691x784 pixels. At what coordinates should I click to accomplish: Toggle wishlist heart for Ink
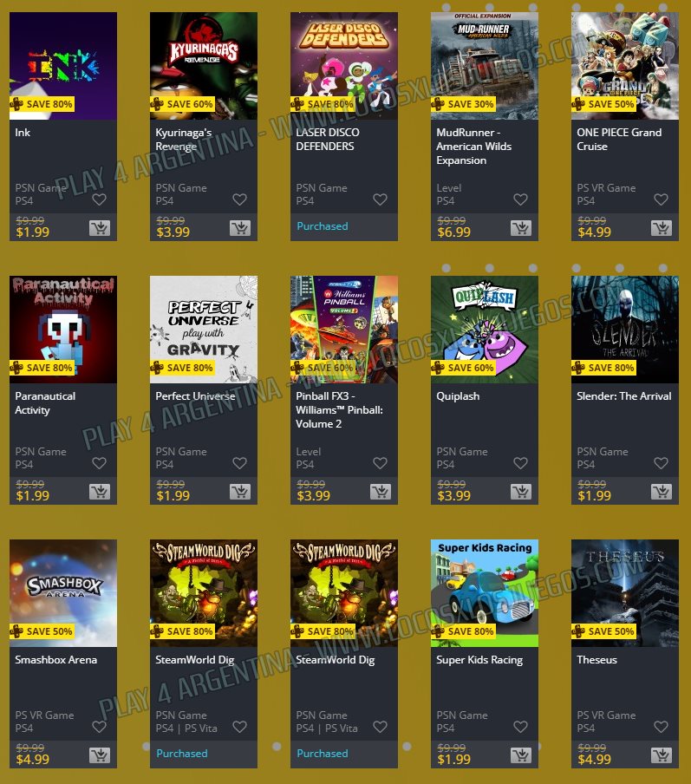click(x=100, y=199)
